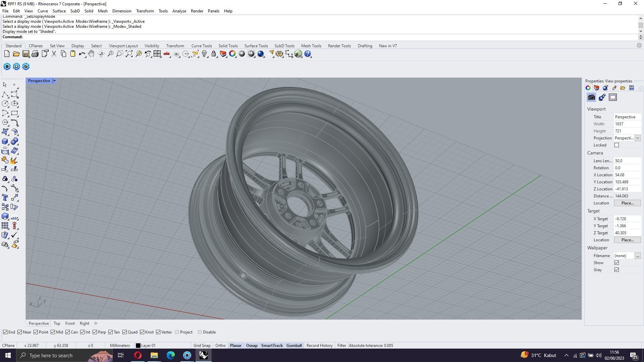The height and width of the screenshot is (362, 644).
Task: Toggle Gumball in the status bar
Action: click(x=294, y=346)
